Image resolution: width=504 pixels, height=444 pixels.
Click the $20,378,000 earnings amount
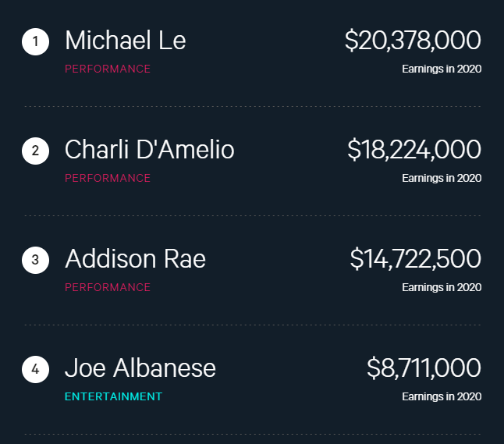tap(413, 41)
